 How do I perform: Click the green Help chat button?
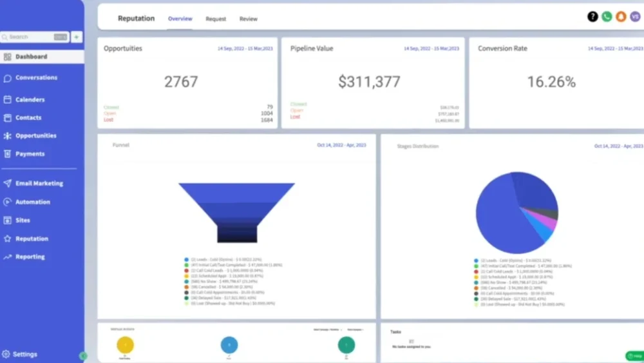coord(634,356)
